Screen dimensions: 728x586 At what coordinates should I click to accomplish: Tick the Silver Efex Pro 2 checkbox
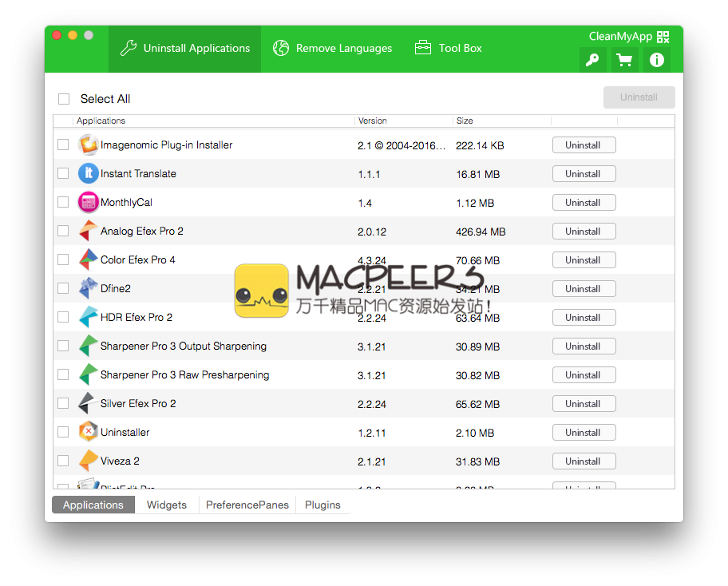click(x=63, y=404)
